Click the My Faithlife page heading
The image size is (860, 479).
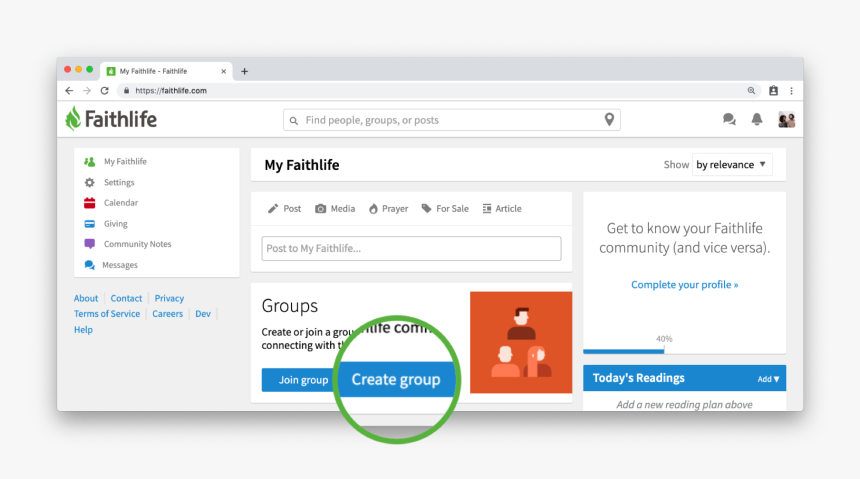pos(302,165)
